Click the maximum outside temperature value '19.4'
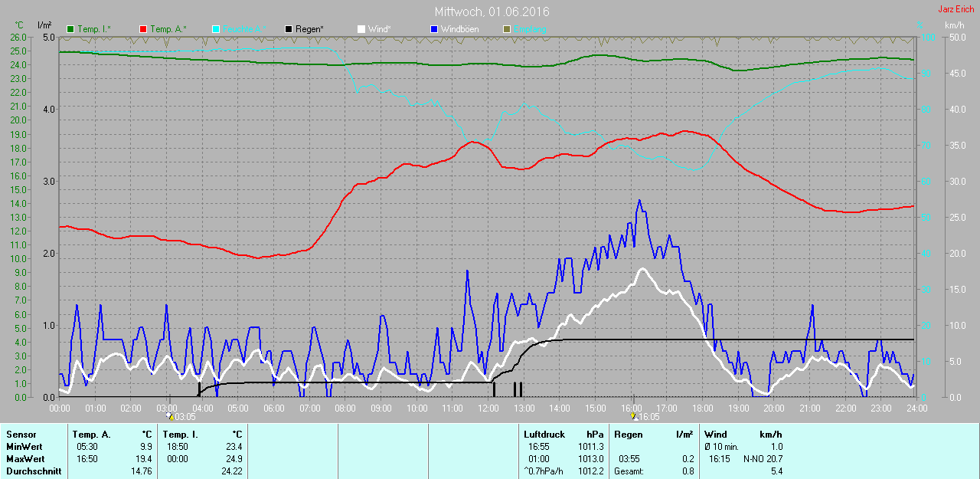Screen dimensions: 980x479 (x=143, y=459)
